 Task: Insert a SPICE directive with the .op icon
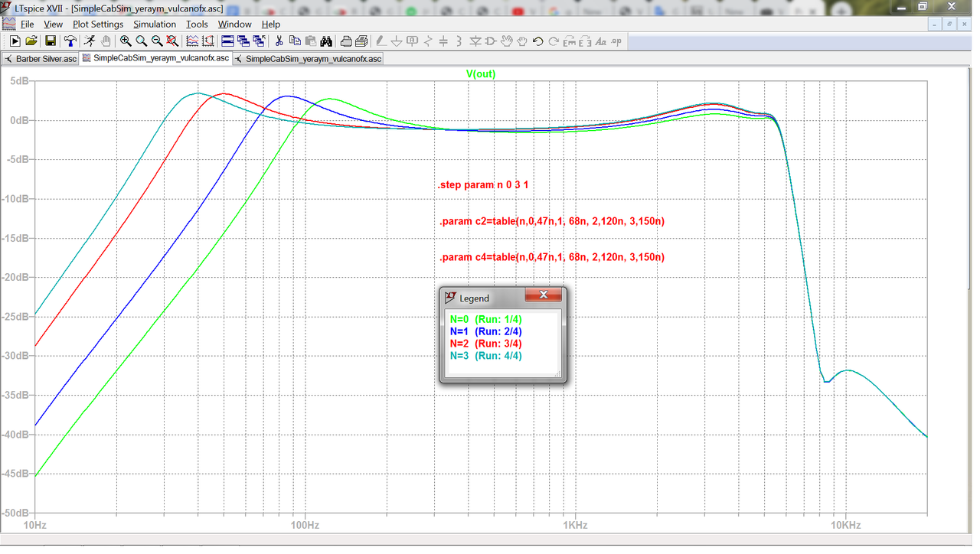point(616,41)
